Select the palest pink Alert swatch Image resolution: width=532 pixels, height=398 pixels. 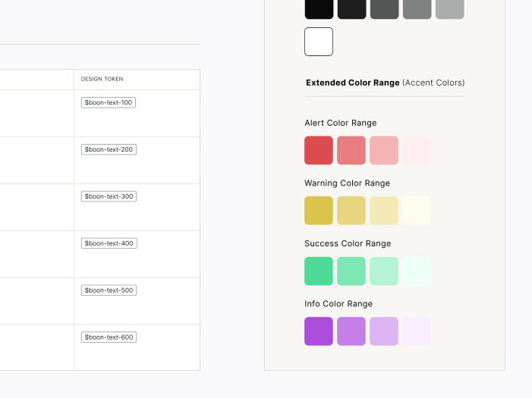tap(417, 150)
